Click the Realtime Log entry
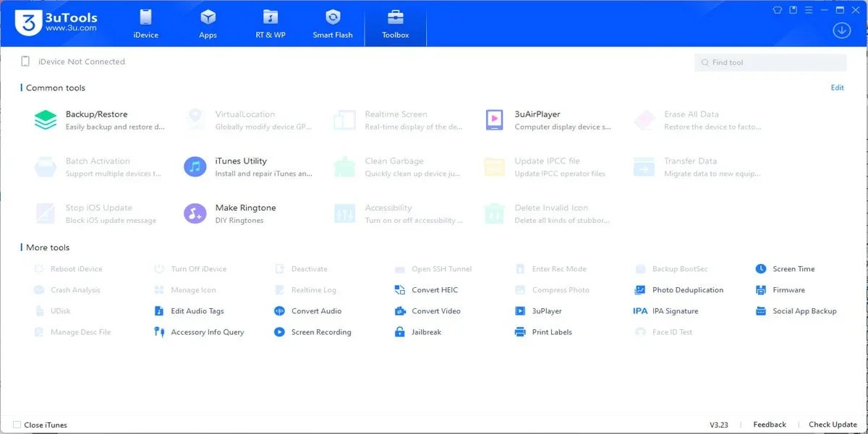 click(x=305, y=290)
